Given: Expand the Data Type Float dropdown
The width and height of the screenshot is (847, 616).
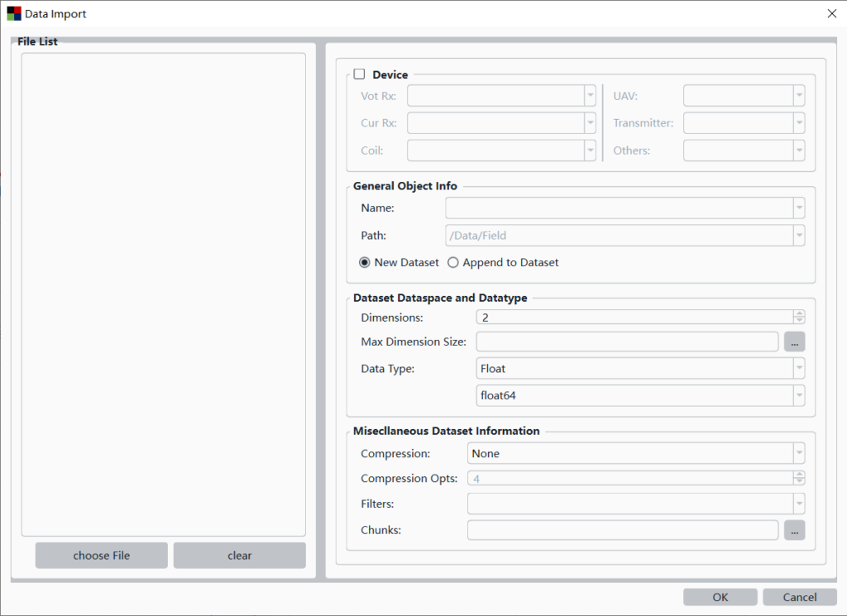Looking at the screenshot, I should point(798,368).
